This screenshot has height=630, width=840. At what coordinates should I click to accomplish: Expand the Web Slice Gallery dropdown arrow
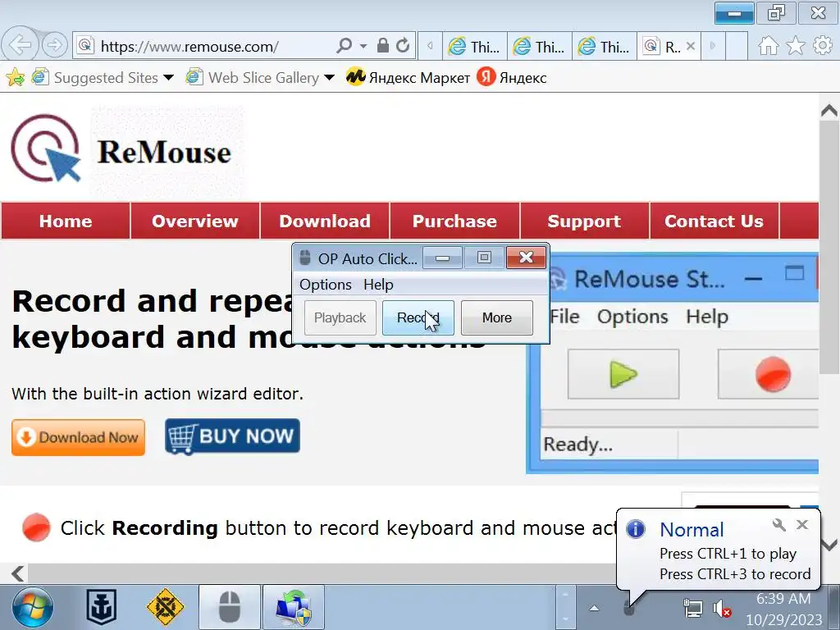tap(330, 78)
